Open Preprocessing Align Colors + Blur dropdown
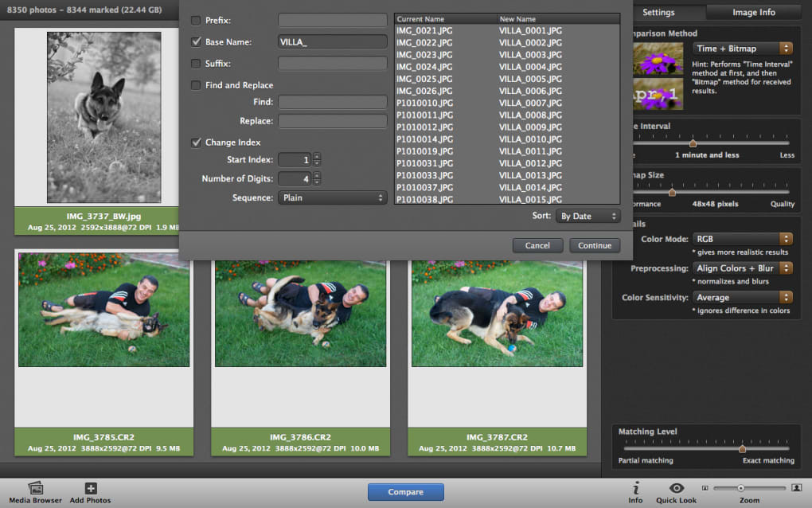This screenshot has height=508, width=812. (x=743, y=268)
